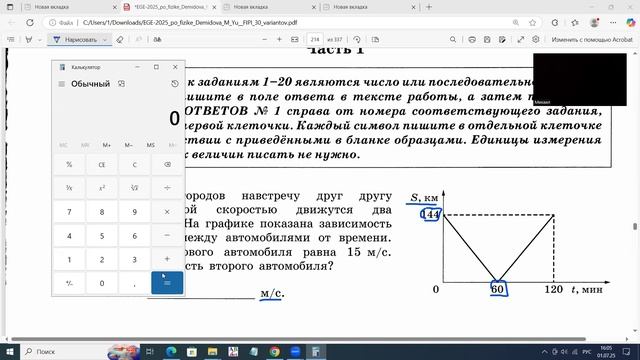Click the x² square key
Viewport: 640px width, 360px height.
click(102, 188)
